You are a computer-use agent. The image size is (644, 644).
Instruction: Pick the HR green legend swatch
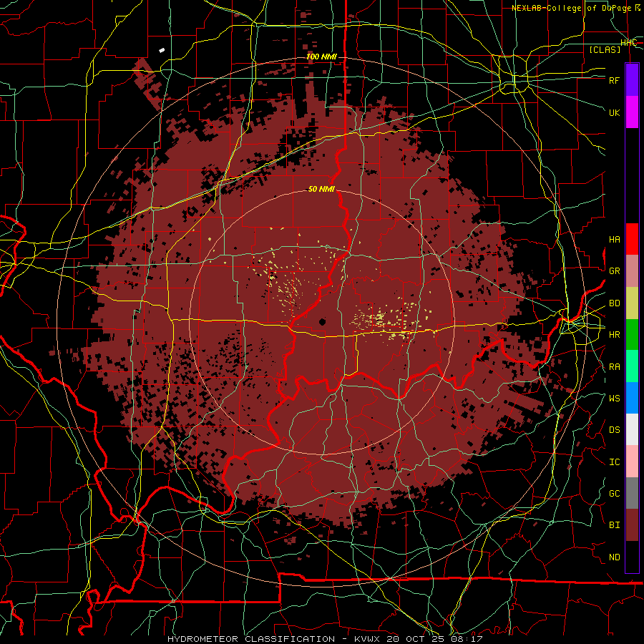pyautogui.click(x=632, y=335)
